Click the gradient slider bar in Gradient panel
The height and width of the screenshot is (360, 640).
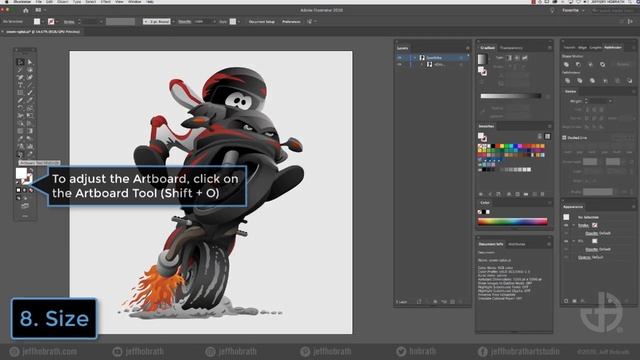(x=511, y=96)
